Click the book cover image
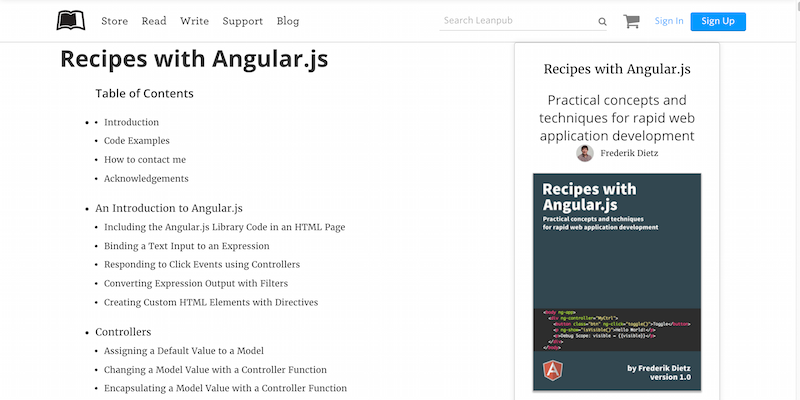Image resolution: width=800 pixels, height=400 pixels. pos(617,282)
